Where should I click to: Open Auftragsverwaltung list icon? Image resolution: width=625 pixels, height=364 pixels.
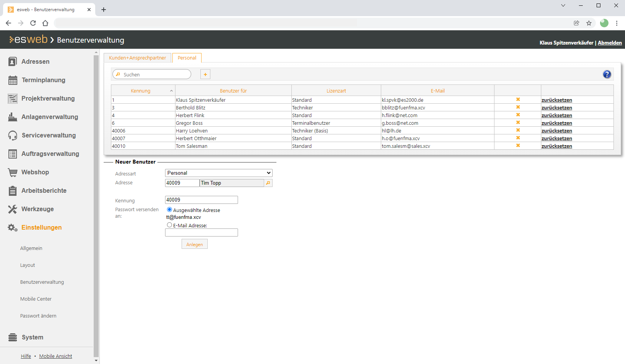tap(13, 154)
